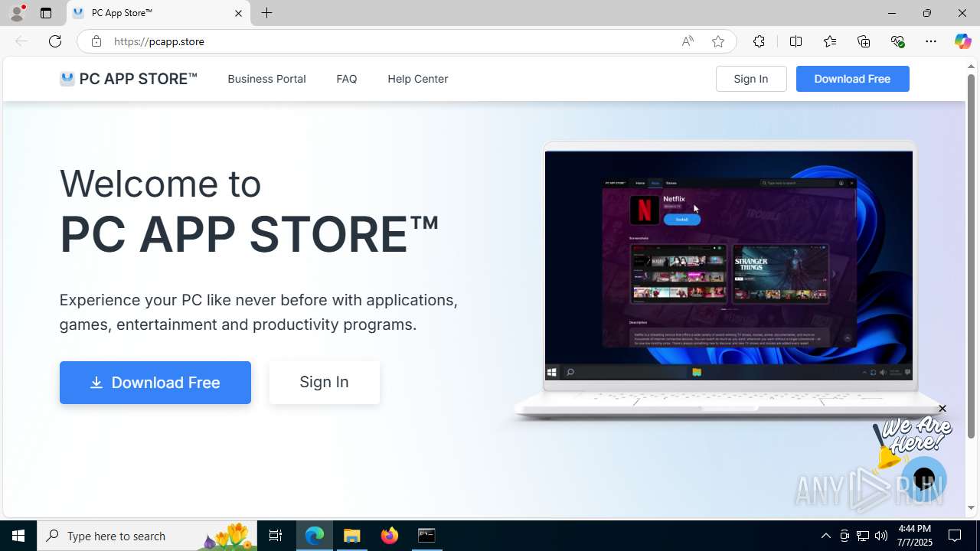This screenshot has width=980, height=551.
Task: Add this page to favorites
Action: coord(718,41)
